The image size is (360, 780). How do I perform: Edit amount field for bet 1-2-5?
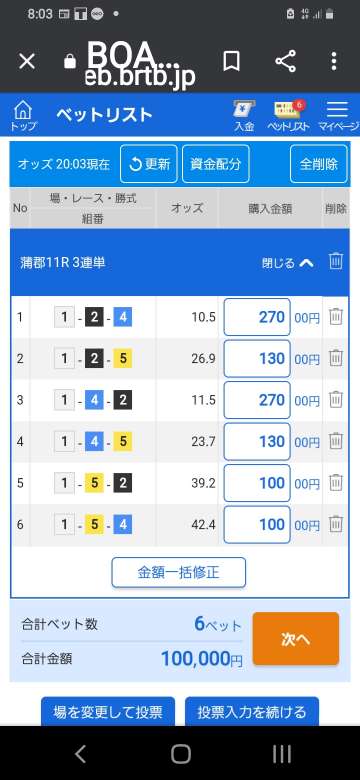coord(257,358)
